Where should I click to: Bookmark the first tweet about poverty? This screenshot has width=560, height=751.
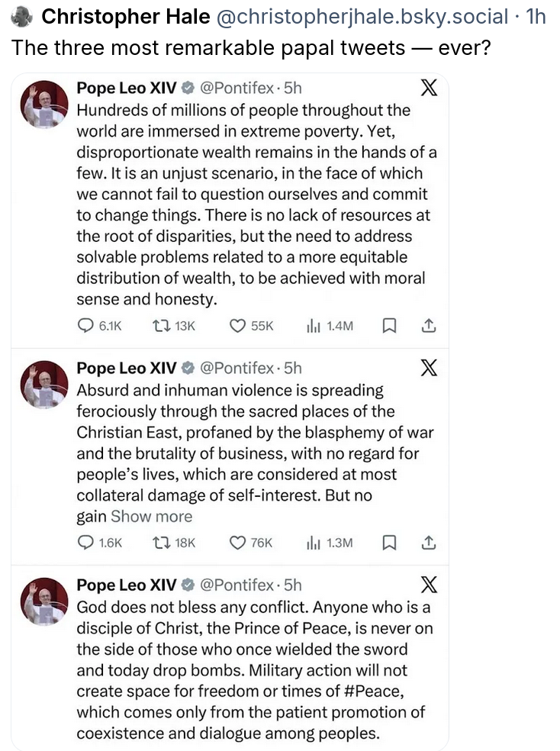pos(389,326)
